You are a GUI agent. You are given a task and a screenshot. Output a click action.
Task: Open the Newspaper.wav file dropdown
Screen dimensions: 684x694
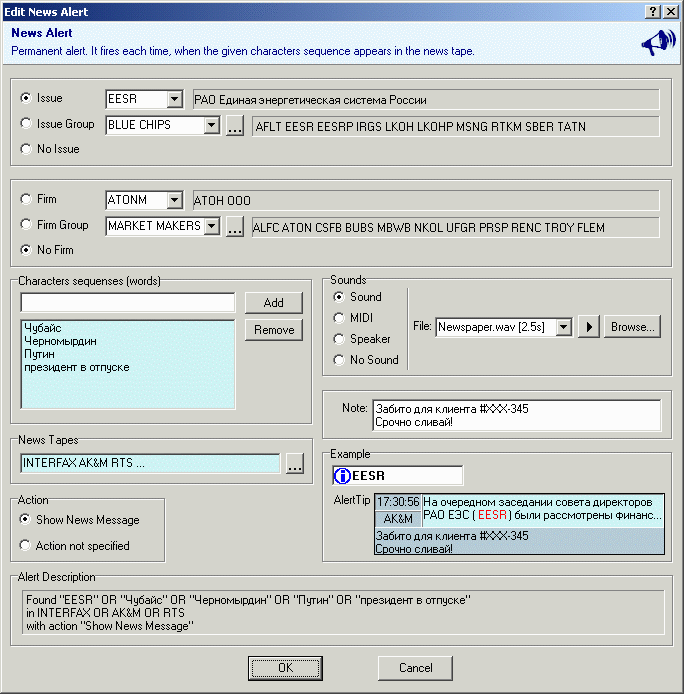point(564,327)
